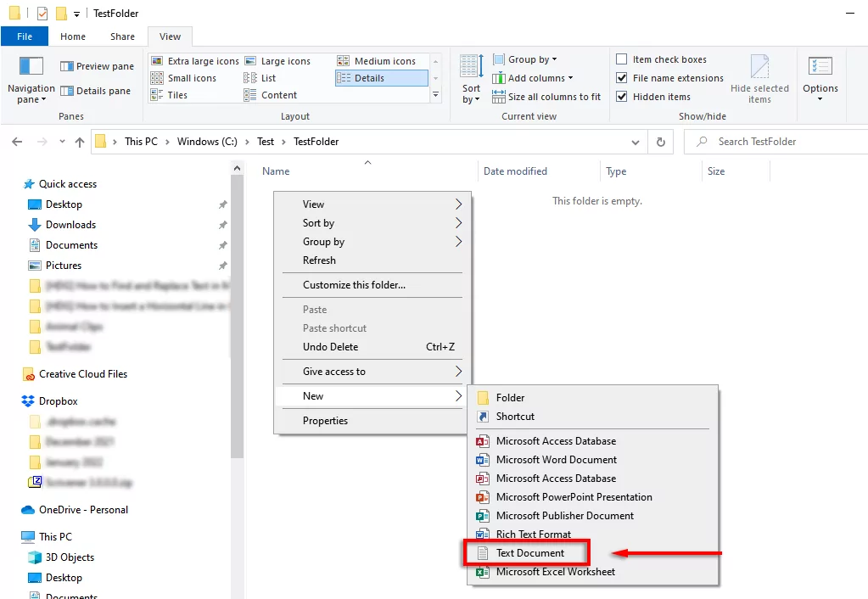Click the Type column header

coord(651,171)
